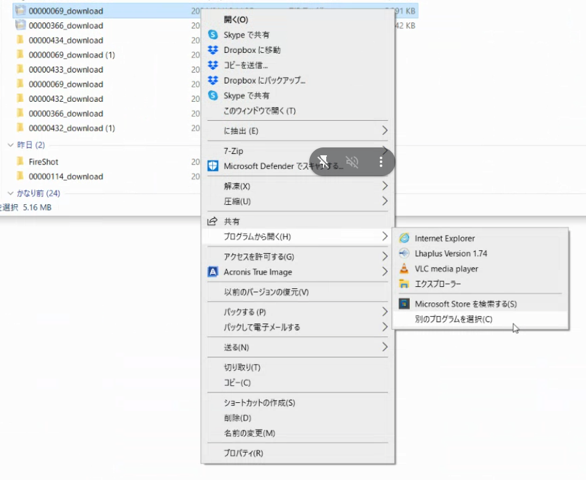The width and height of the screenshot is (586, 480).
Task: Click the zip icon of selected 00000069_download
Action: [20, 10]
